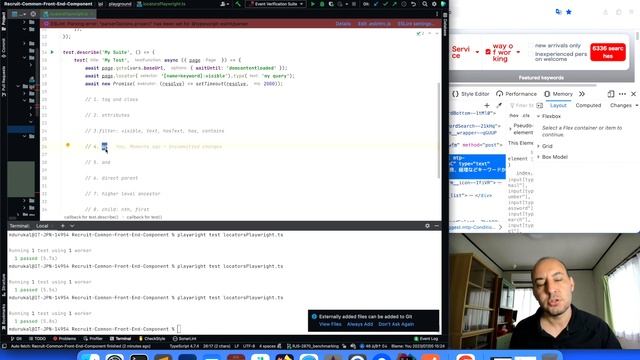Click Details link in ESLint error banner
Viewport: 640px width, 360px height.
tap(343, 24)
